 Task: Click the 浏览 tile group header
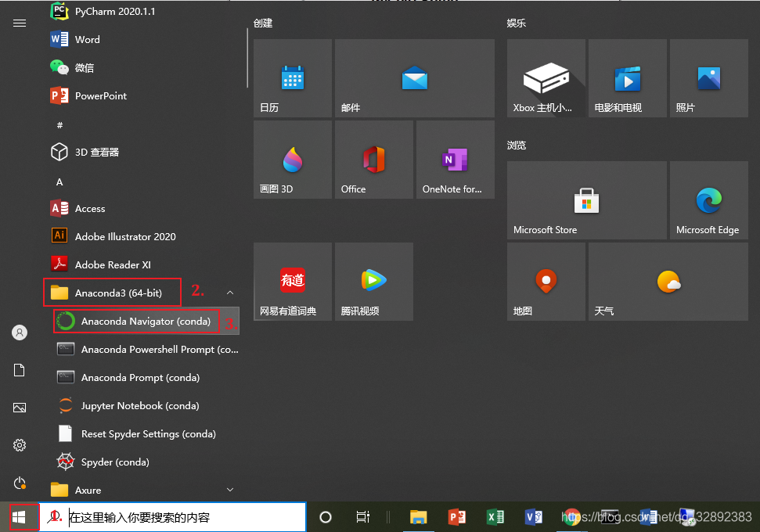pyautogui.click(x=517, y=146)
